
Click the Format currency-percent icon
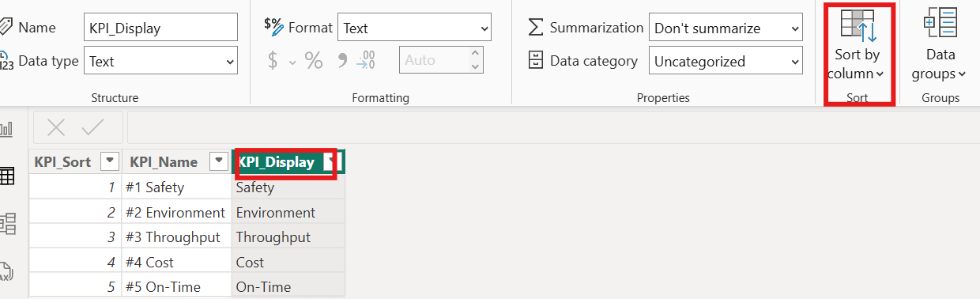click(x=273, y=28)
